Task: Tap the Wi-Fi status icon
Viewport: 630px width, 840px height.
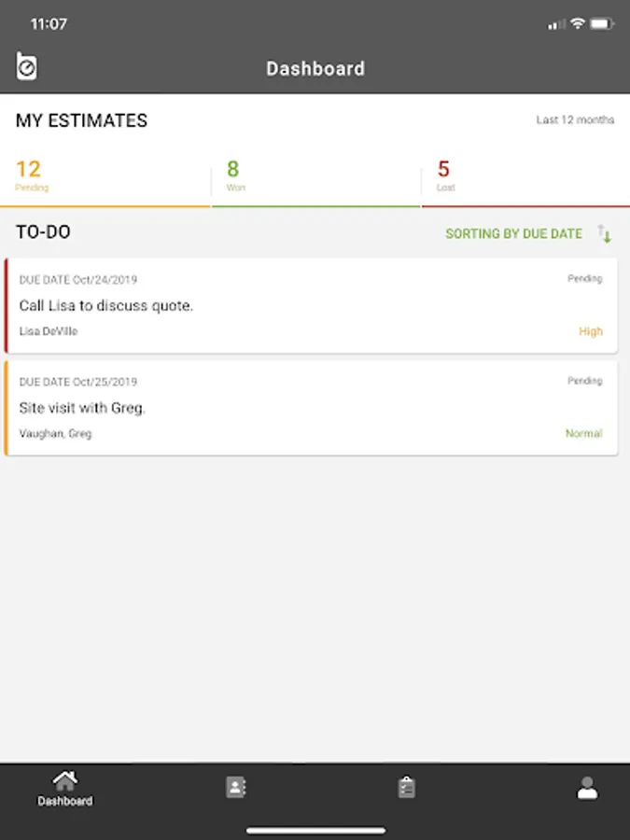Action: tap(578, 23)
